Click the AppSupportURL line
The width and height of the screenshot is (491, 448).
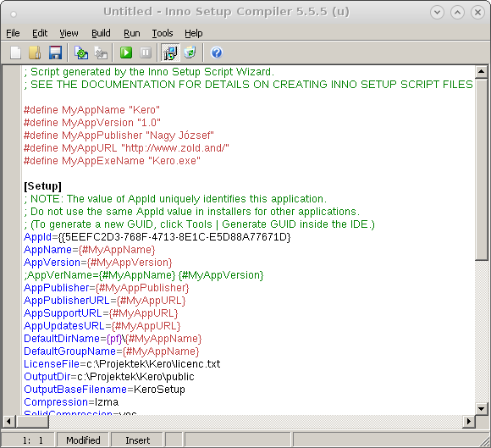coord(101,313)
